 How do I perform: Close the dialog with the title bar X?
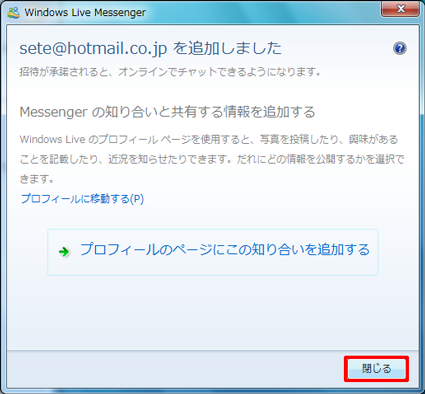coord(400,8)
